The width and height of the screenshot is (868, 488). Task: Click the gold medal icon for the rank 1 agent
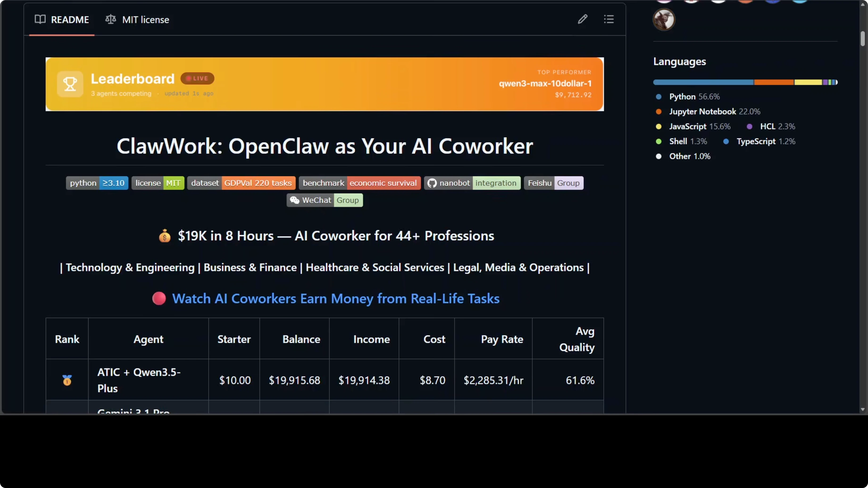pyautogui.click(x=67, y=380)
